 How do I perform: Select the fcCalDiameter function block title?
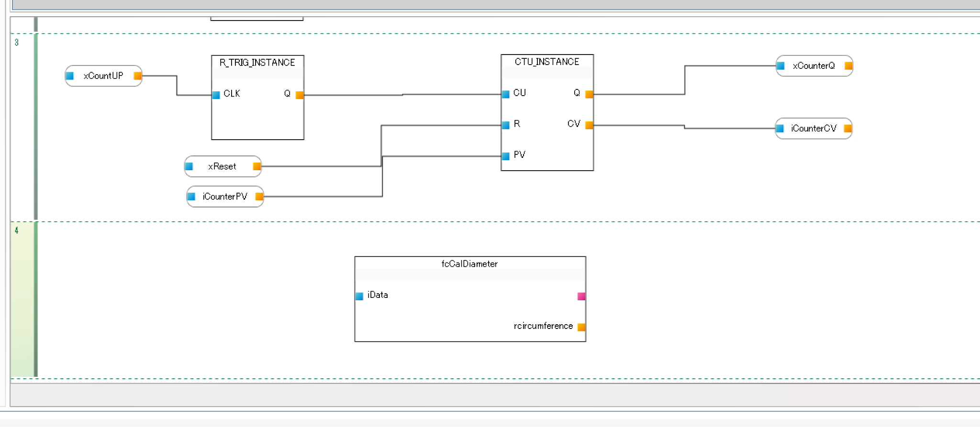click(x=469, y=264)
